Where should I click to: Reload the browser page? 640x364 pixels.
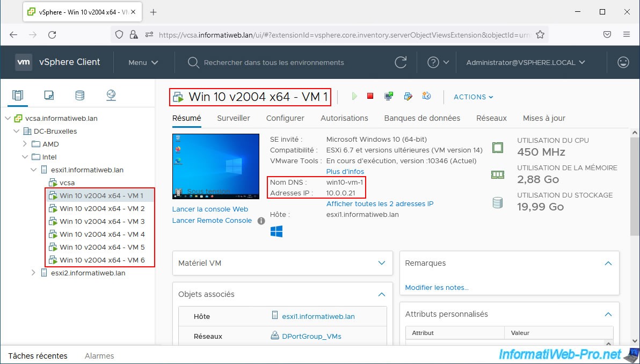coord(52,35)
